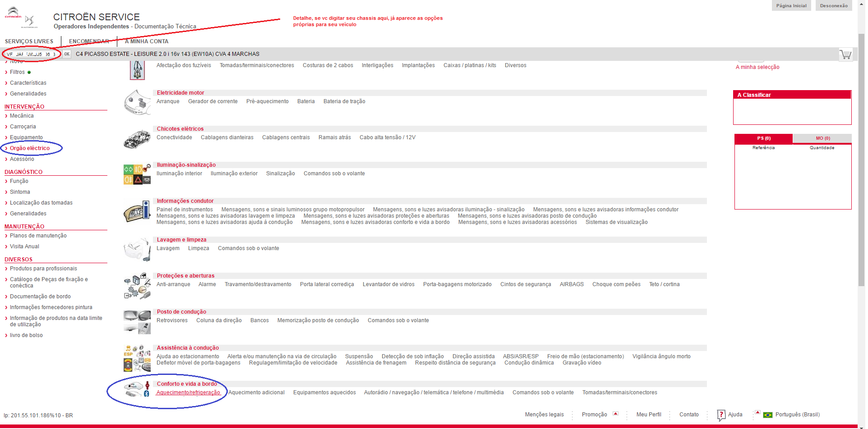
Task: Expand the Promoção popup arrow
Action: click(615, 413)
